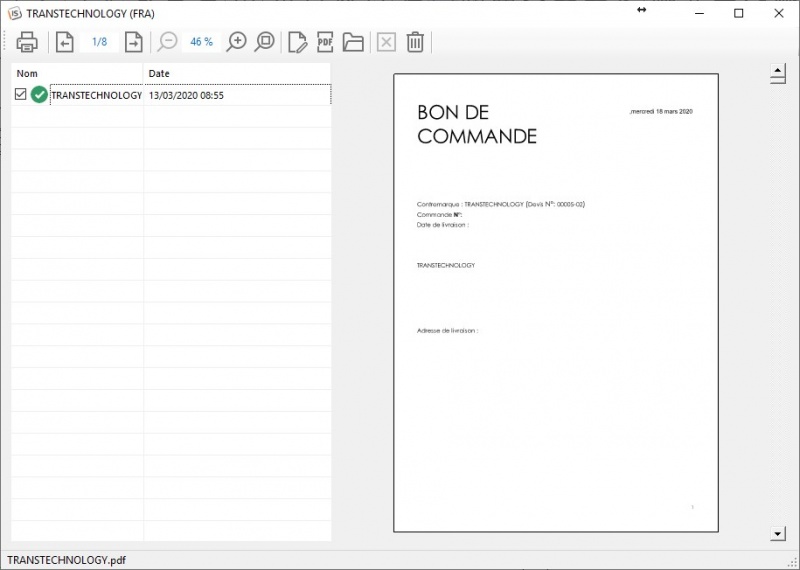This screenshot has height=570, width=800.
Task: Select the TRANSTECHNOLOGY document row name
Action: pos(96,95)
